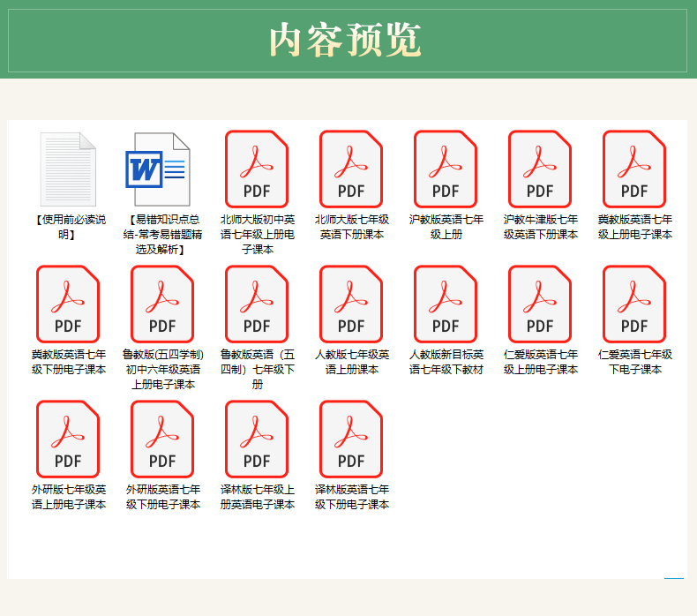Select the file name 【使用前必读说明】
The height and width of the screenshot is (616, 697).
[69, 227]
